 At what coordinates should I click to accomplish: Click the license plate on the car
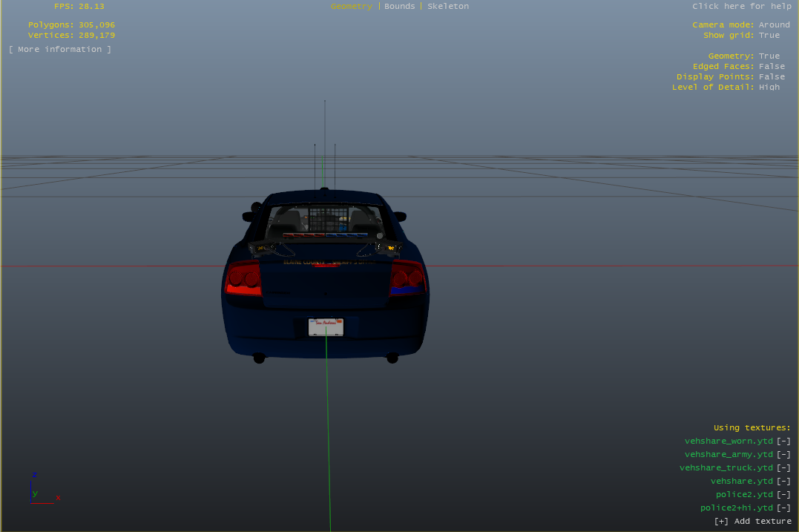point(326,326)
